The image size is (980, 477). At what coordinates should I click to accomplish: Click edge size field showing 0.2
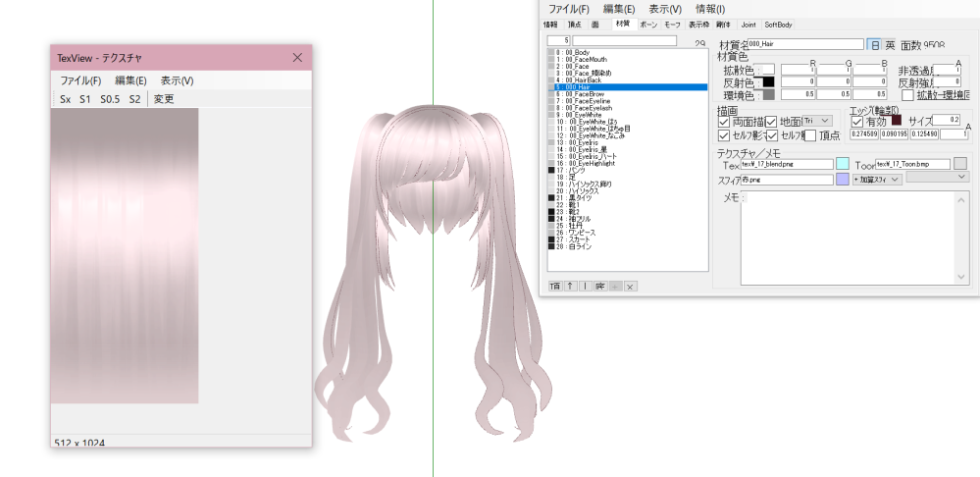pyautogui.click(x=946, y=120)
